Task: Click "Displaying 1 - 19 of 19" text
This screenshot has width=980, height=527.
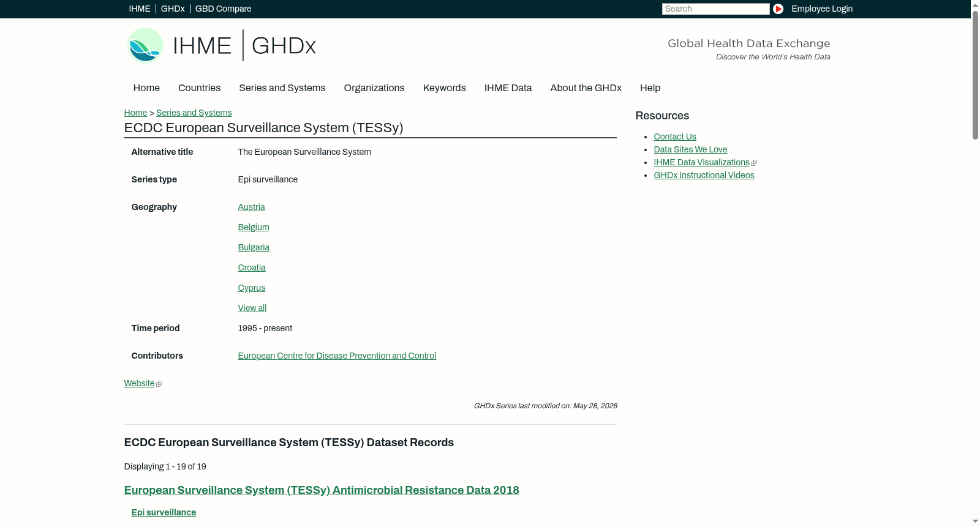Action: [x=165, y=466]
